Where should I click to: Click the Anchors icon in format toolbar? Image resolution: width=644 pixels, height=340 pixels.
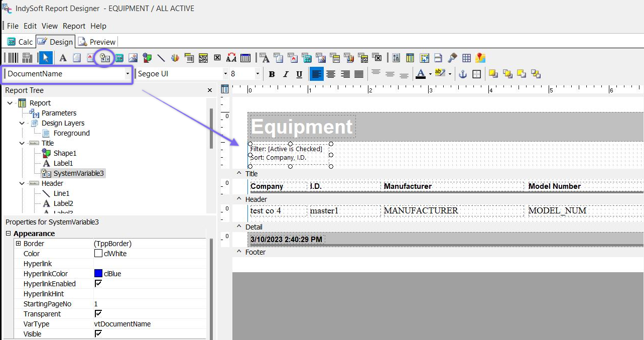tap(463, 74)
